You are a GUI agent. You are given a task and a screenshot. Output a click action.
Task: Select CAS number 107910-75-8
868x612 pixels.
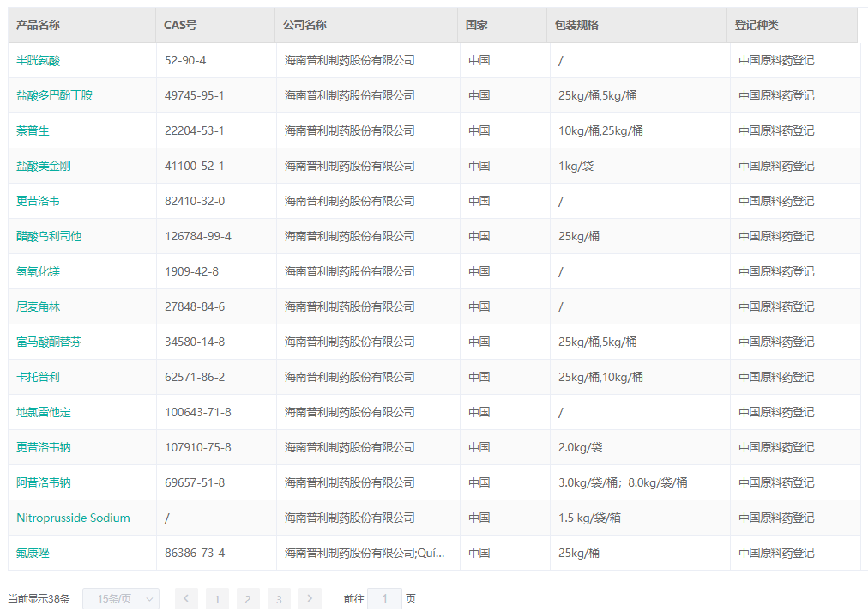197,447
